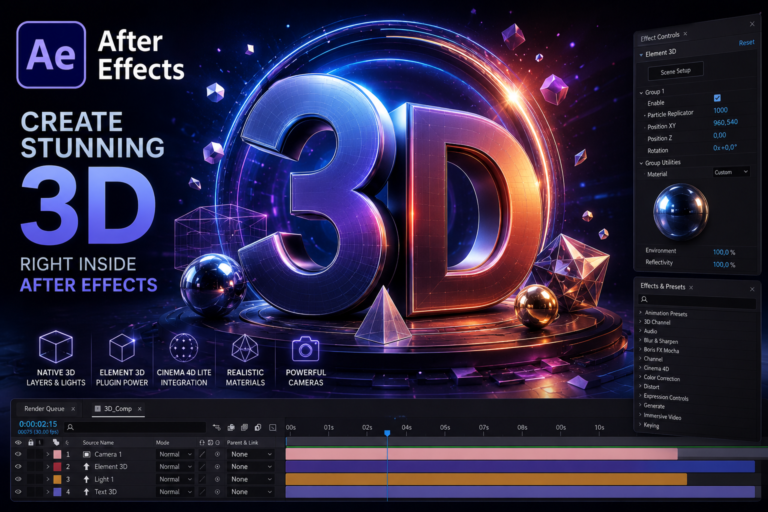Open the Mode dropdown for Camera 1
Viewport: 768px width, 512px height.
coord(175,454)
